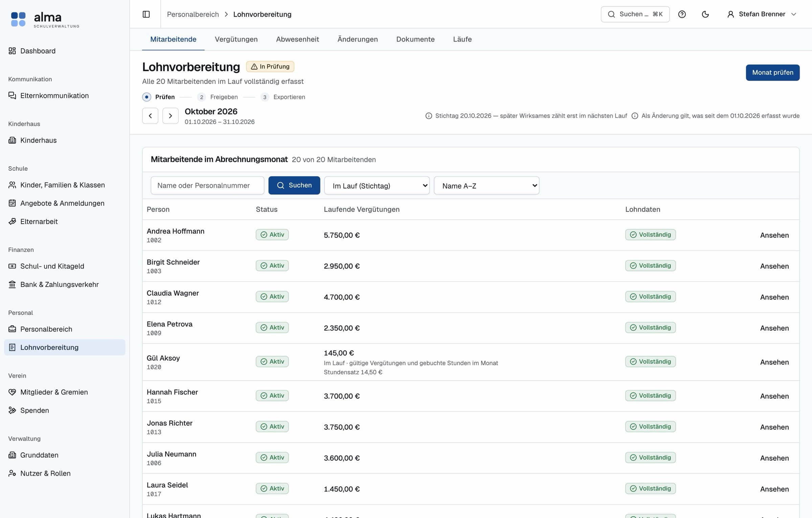
Task: Open the 'Name A–Z' sort dropdown
Action: (x=487, y=186)
